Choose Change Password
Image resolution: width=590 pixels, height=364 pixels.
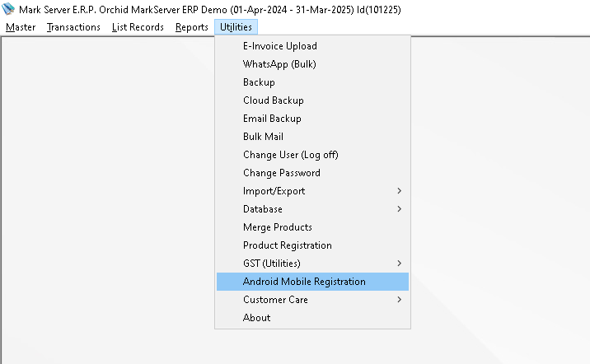(x=312, y=173)
